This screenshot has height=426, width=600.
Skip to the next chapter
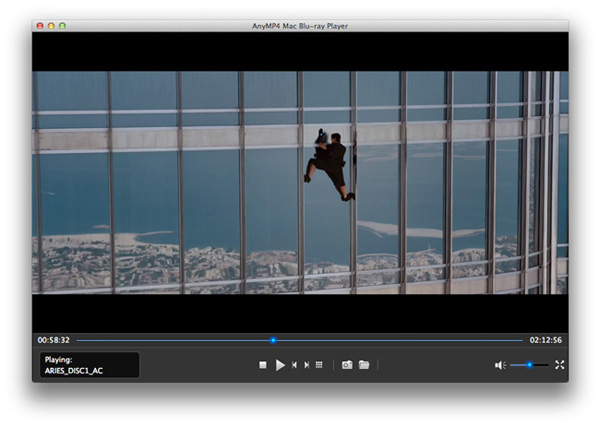306,365
